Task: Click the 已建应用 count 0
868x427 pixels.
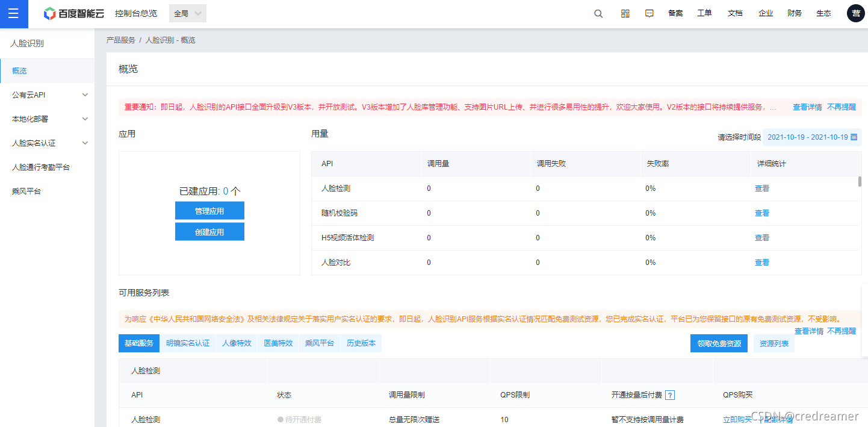Action: tap(226, 191)
